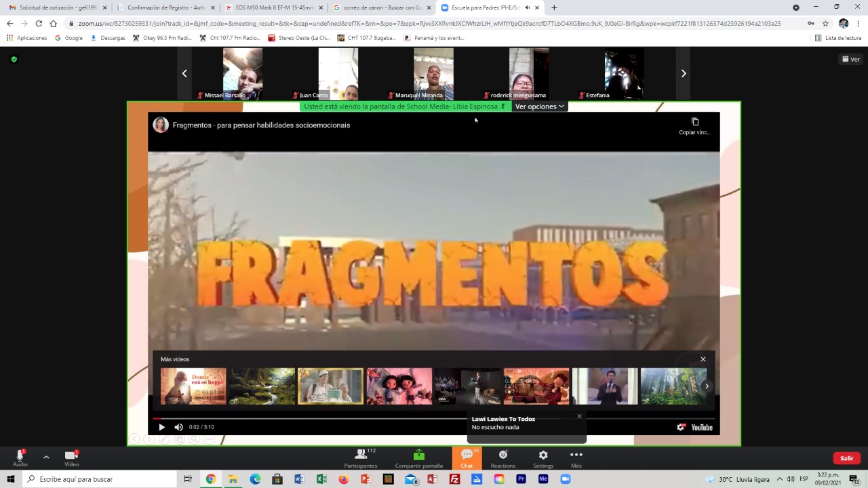Go back in Chrome
Screen dimensions: 868x488
[x=9, y=23]
